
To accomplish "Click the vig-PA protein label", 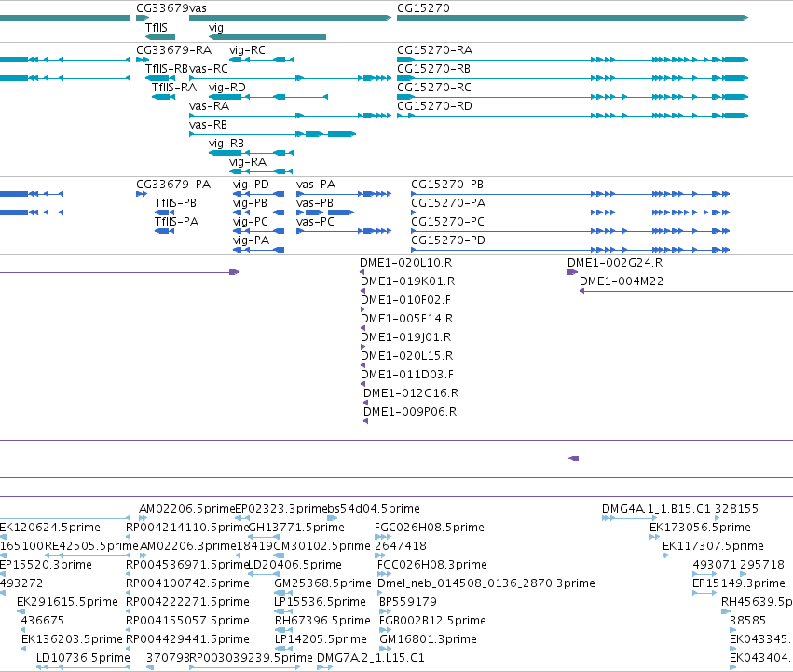I will [251, 240].
